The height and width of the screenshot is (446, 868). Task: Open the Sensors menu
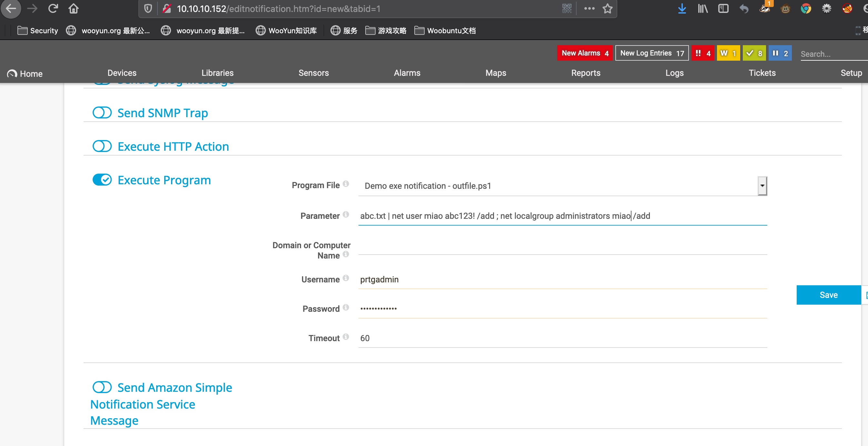coord(313,73)
